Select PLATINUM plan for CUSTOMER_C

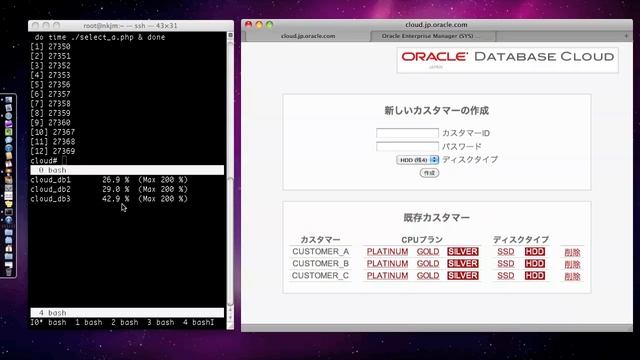click(387, 276)
